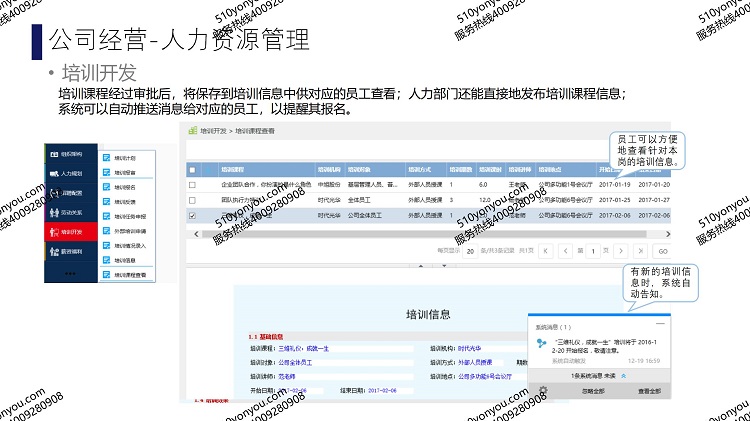Go to the previous page arrow
Image resolution: width=750 pixels, height=421 pixels.
(x=566, y=250)
